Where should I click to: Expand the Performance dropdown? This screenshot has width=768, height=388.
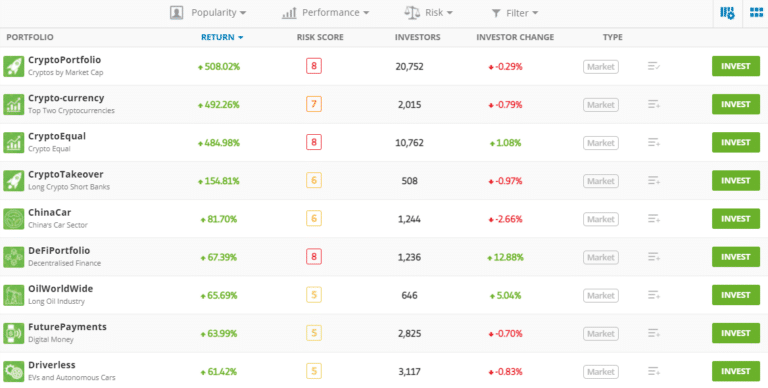[326, 13]
